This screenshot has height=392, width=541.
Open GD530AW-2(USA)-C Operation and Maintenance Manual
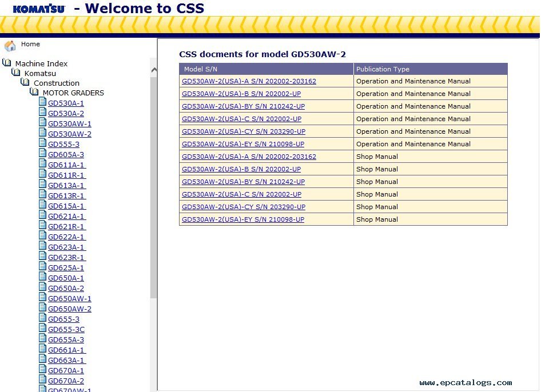pyautogui.click(x=241, y=119)
